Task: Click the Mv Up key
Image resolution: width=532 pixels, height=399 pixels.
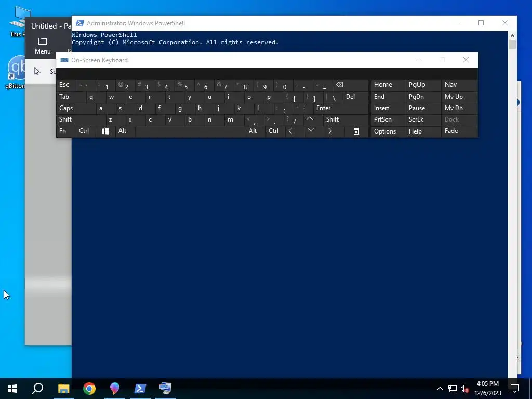Action: [x=459, y=97]
